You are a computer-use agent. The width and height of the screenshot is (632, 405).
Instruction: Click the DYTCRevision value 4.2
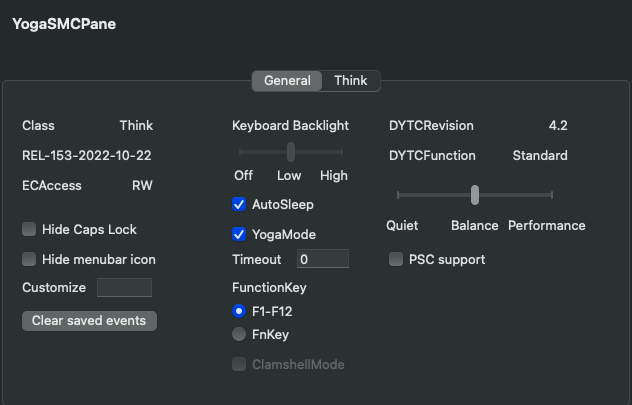click(558, 126)
